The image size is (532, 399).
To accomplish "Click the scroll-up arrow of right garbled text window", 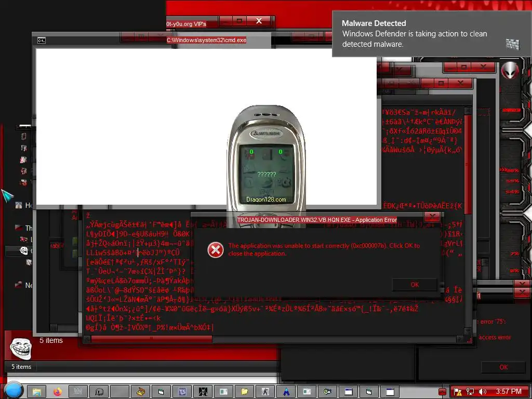I will [468, 111].
